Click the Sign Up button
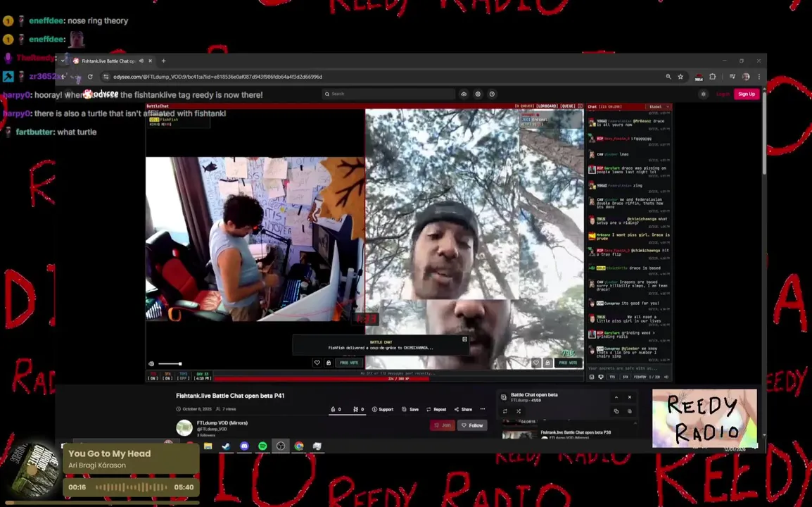812x507 pixels. click(747, 94)
